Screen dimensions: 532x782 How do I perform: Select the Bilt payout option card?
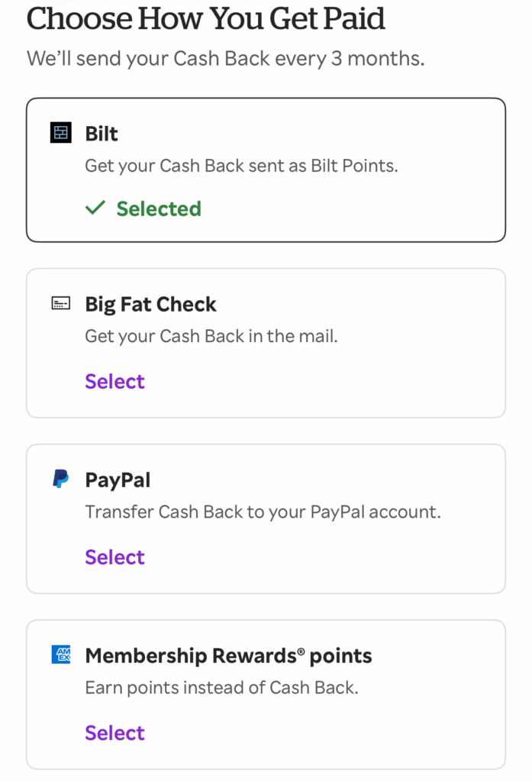[266, 169]
